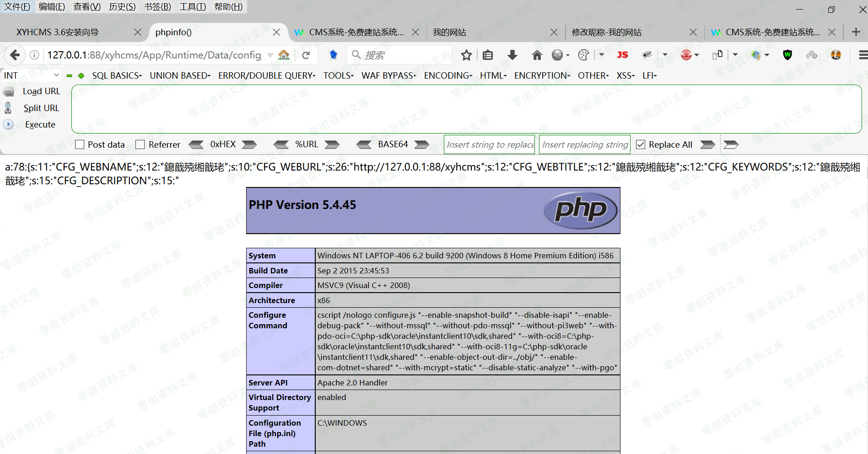Expand the ENCODING menu
The height and width of the screenshot is (454, 868).
[448, 76]
